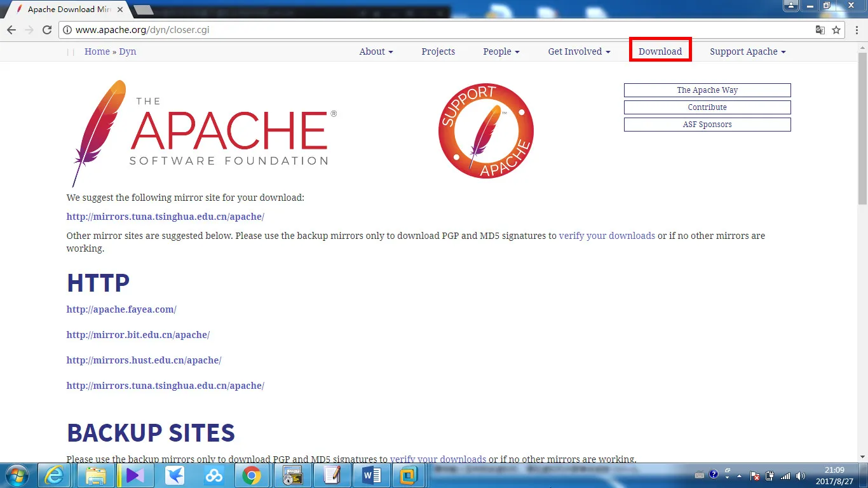
Task: Open the mirrors.hust.edu.cn mirror link
Action: (x=144, y=360)
